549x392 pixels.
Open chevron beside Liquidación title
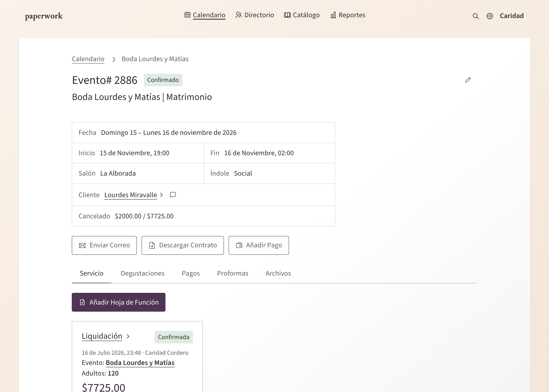[x=128, y=336]
